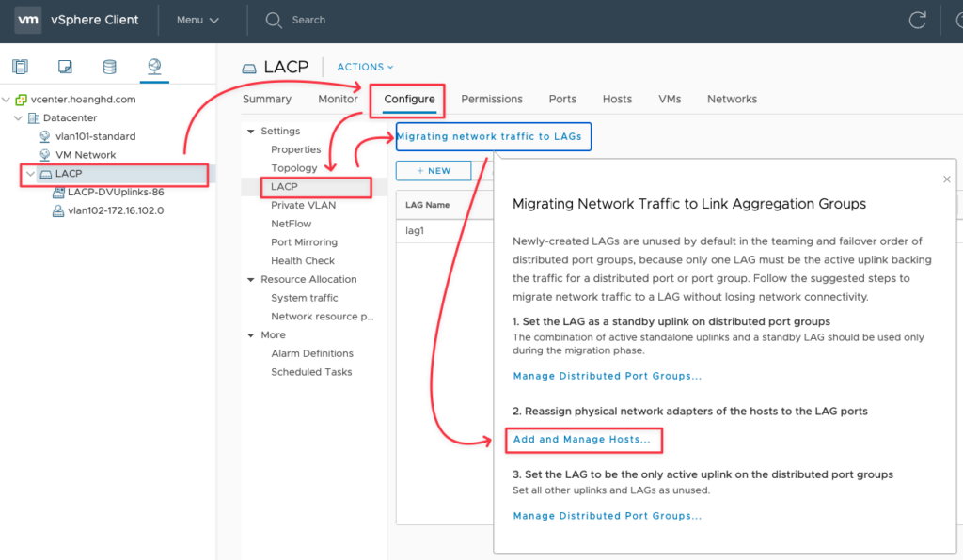The height and width of the screenshot is (560, 963).
Task: Collapse the Settings section
Action: click(x=250, y=132)
